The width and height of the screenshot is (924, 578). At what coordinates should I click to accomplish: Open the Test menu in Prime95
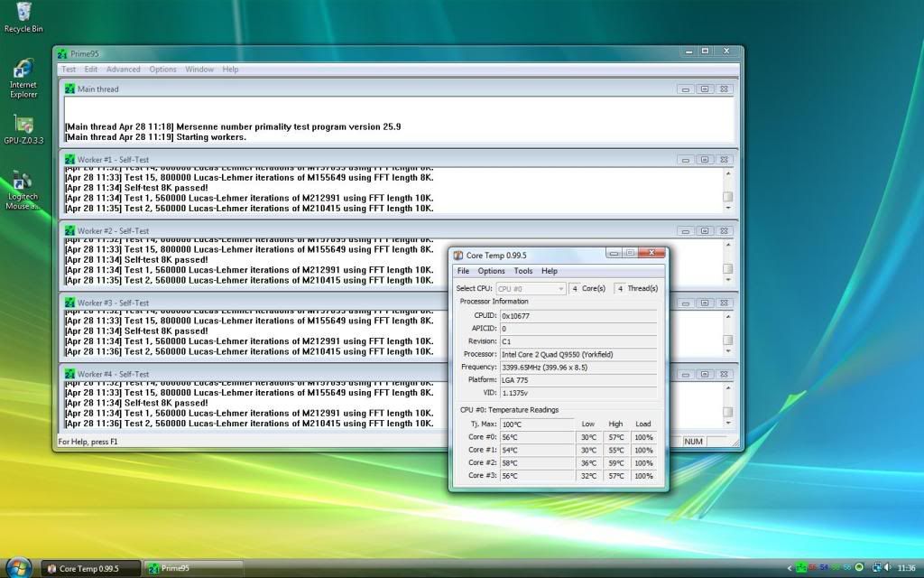69,70
